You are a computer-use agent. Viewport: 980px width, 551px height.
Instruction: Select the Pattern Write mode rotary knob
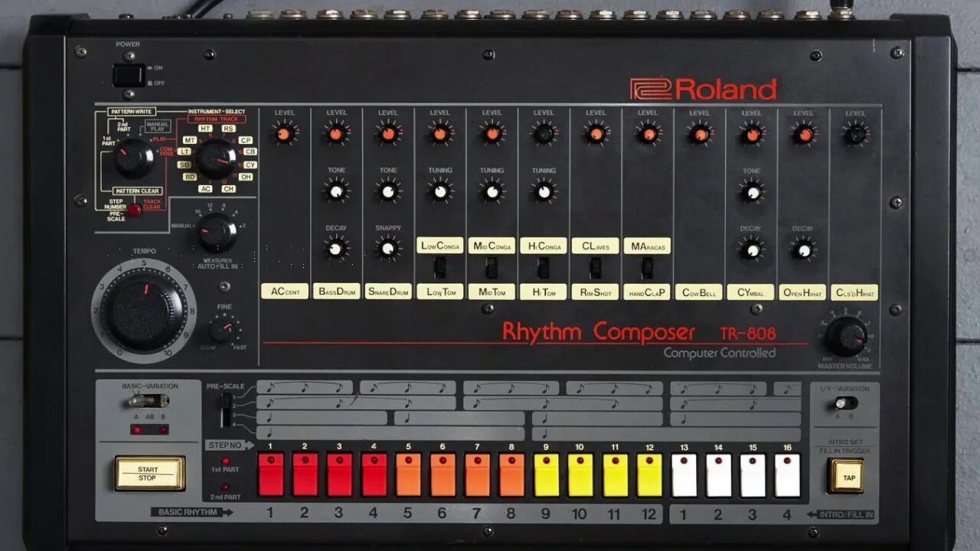pyautogui.click(x=134, y=158)
